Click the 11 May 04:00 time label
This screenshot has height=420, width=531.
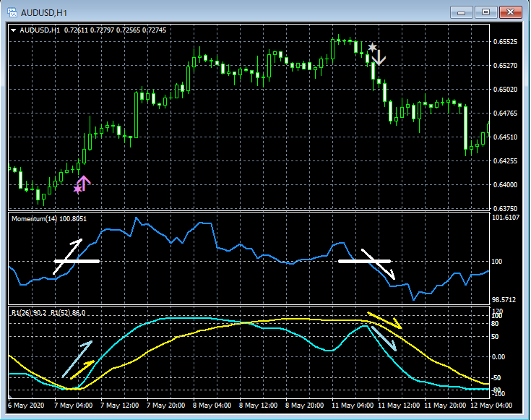[353, 406]
